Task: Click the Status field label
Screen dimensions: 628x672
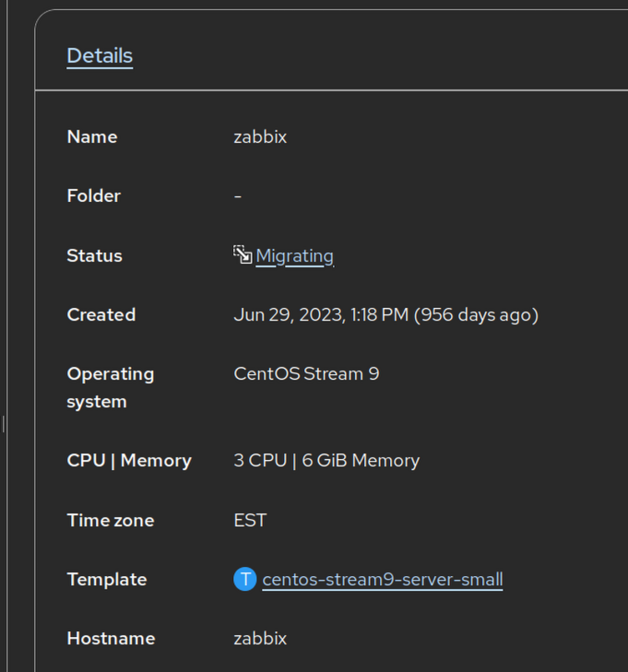Action: tap(95, 255)
